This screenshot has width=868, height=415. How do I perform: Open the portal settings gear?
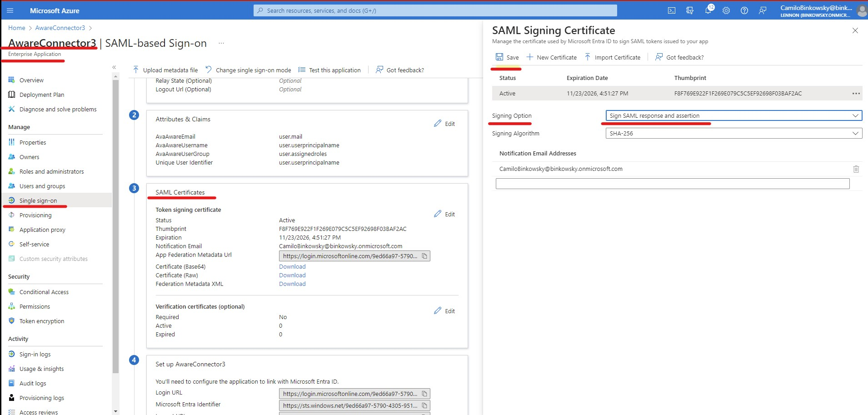tap(726, 10)
